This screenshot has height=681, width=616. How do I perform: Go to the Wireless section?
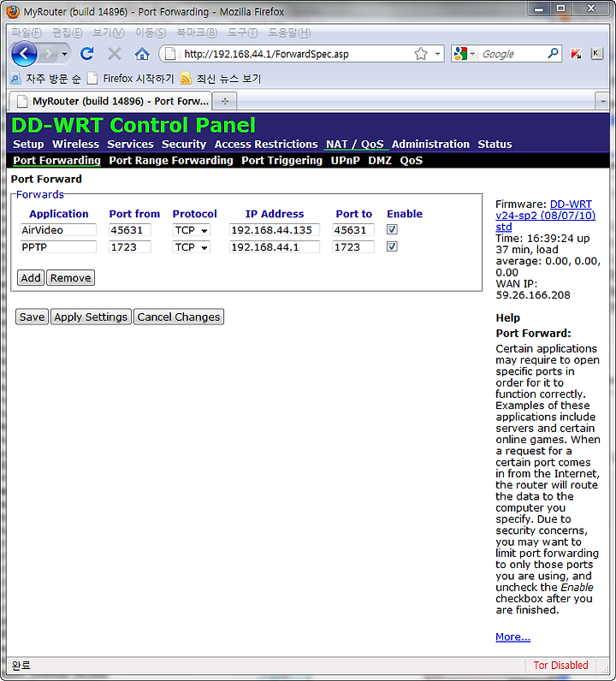(x=75, y=145)
